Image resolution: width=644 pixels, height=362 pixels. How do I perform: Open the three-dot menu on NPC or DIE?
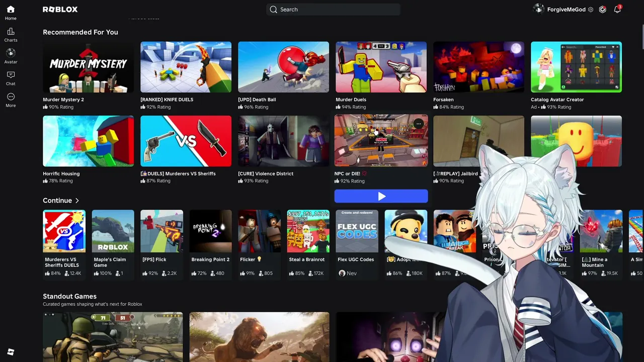[x=419, y=124]
